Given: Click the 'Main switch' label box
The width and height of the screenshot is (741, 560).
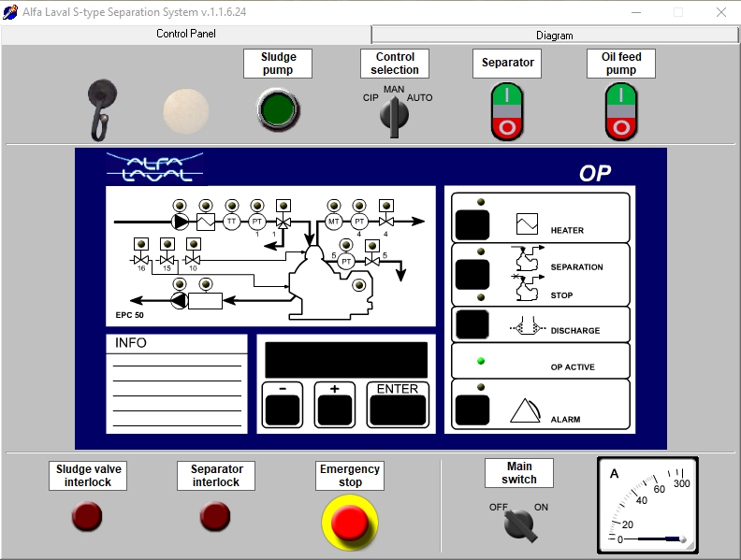Looking at the screenshot, I should (519, 473).
